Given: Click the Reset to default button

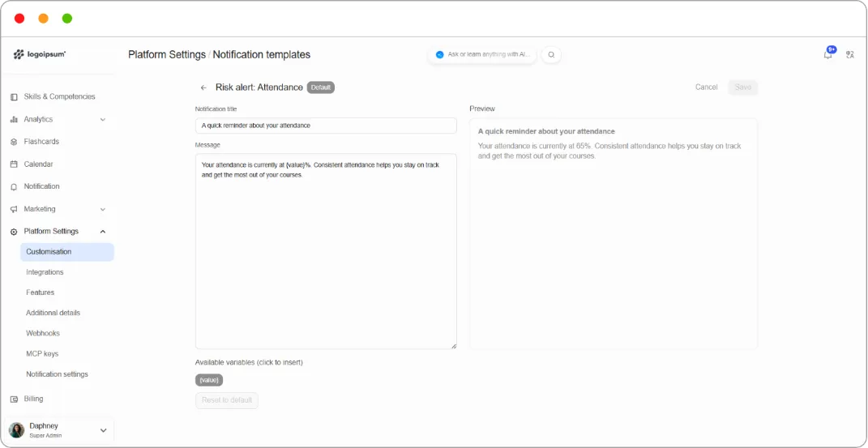Looking at the screenshot, I should (x=227, y=400).
